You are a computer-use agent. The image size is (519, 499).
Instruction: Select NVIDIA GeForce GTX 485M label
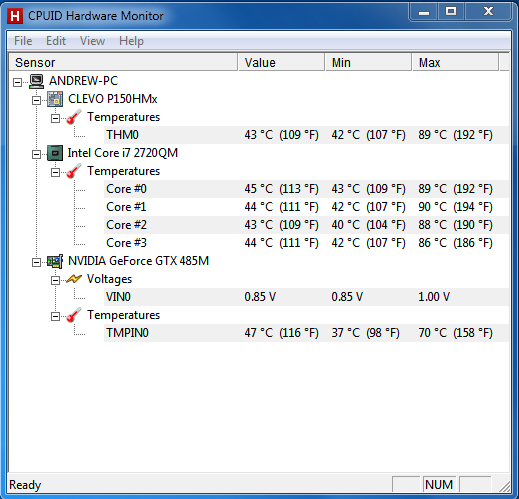[138, 261]
